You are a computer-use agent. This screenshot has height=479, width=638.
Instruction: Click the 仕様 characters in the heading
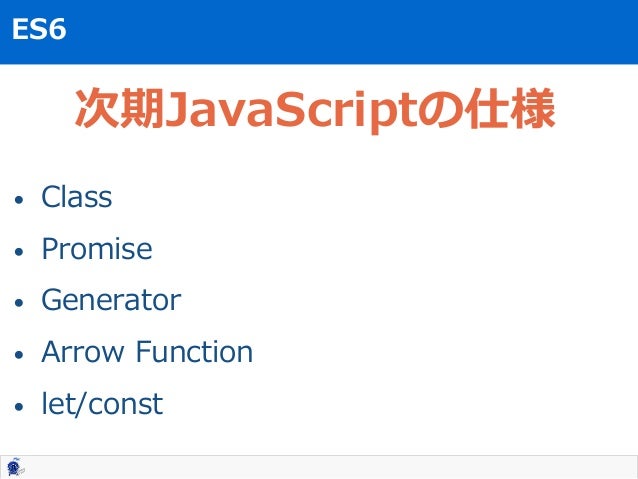coord(511,108)
